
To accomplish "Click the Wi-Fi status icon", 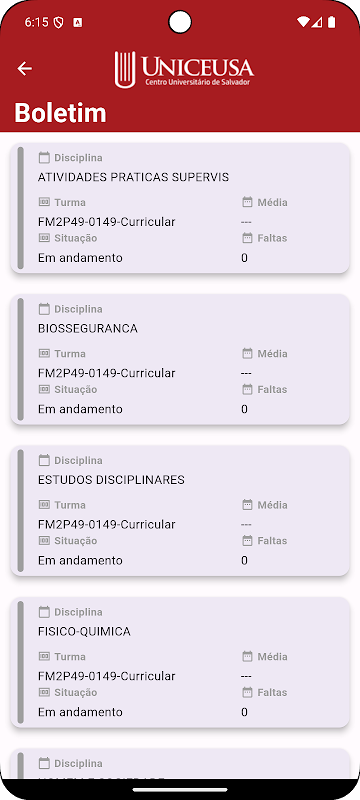I will [x=303, y=22].
